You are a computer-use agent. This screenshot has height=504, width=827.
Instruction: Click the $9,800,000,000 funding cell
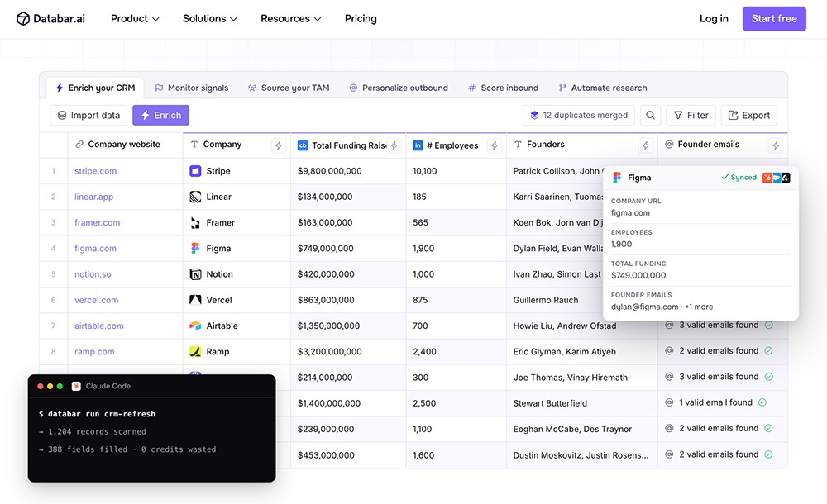point(348,171)
